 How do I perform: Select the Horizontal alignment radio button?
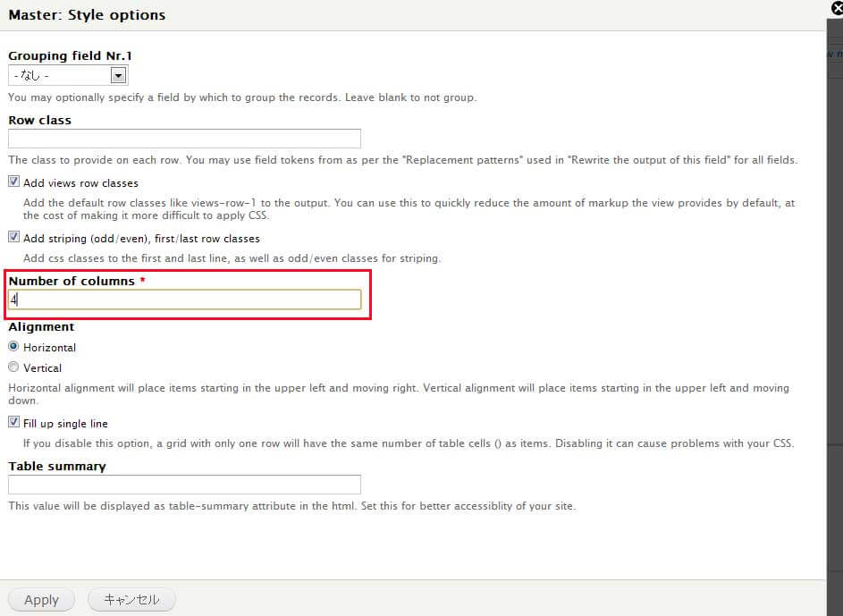pyautogui.click(x=13, y=347)
